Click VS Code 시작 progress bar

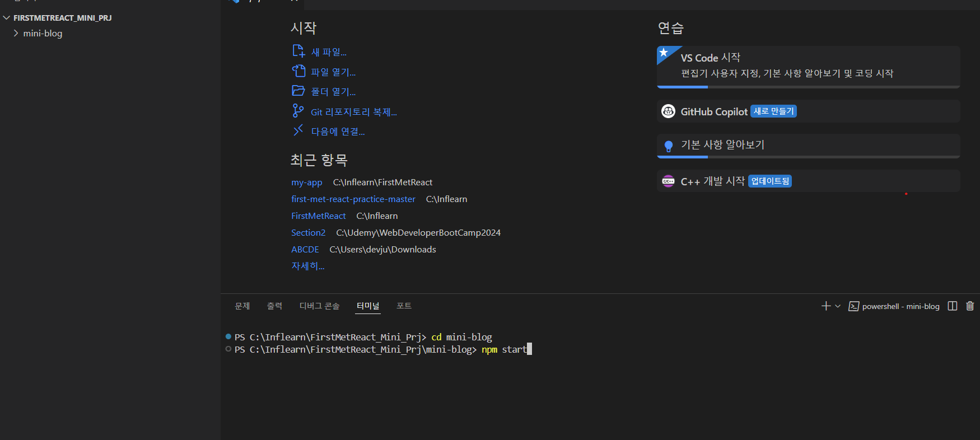coord(808,87)
